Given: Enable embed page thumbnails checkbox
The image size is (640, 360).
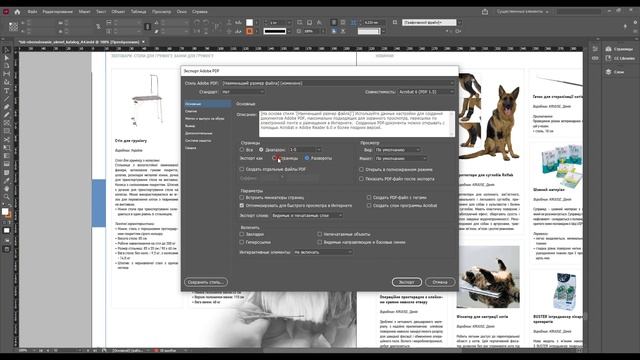Looking at the screenshot, I should 242,198.
